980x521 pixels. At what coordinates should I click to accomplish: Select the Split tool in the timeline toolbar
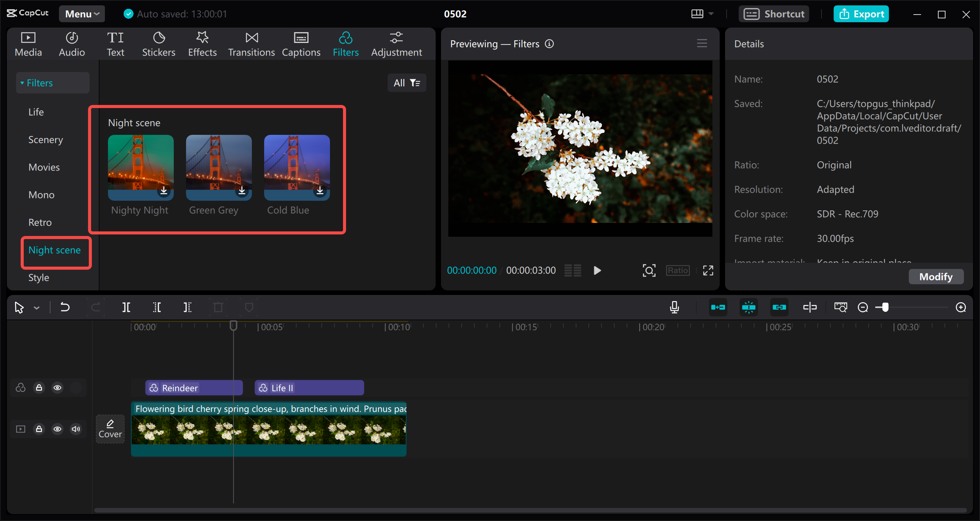126,307
